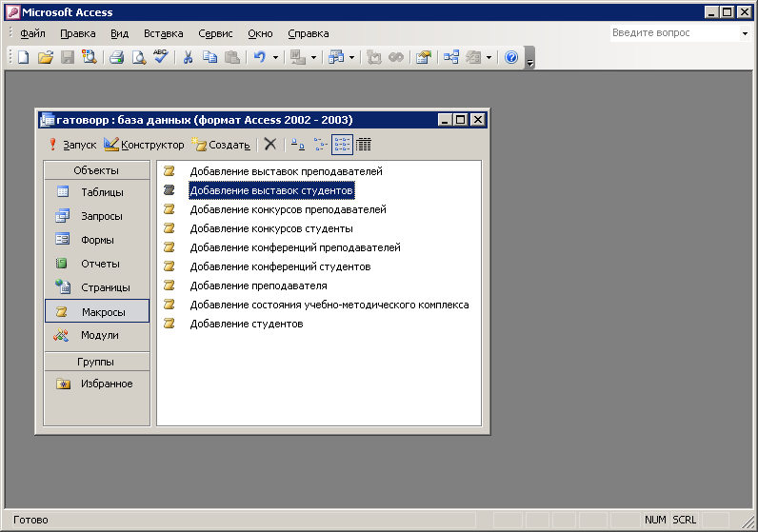Open the 'Введите вопрос' box dropdown arrow
Image resolution: width=758 pixels, height=532 pixels.
745,33
